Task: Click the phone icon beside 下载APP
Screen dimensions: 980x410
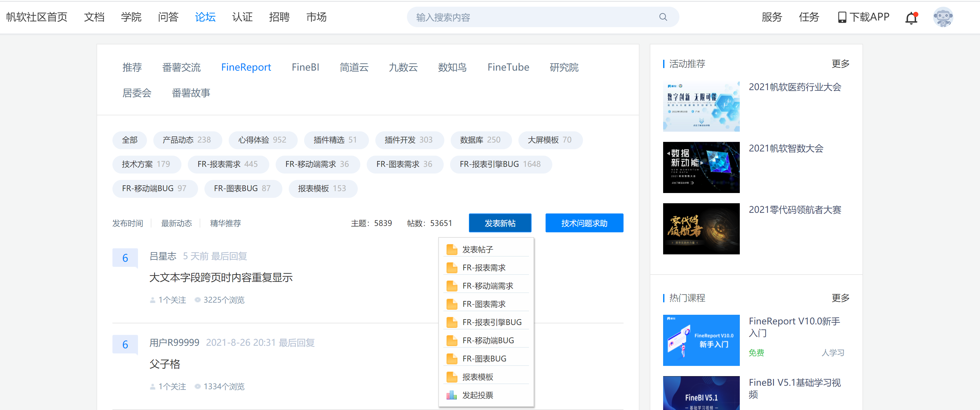Action: pyautogui.click(x=842, y=18)
